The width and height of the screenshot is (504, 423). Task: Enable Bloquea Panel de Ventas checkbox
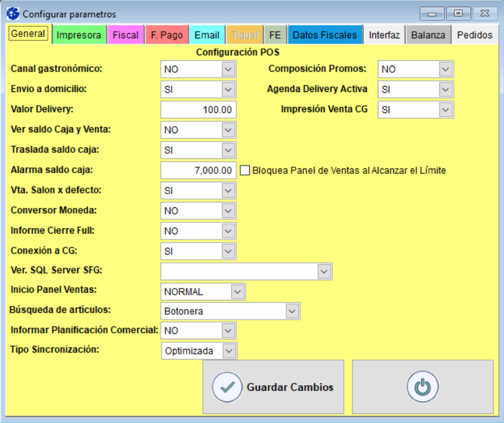(245, 170)
